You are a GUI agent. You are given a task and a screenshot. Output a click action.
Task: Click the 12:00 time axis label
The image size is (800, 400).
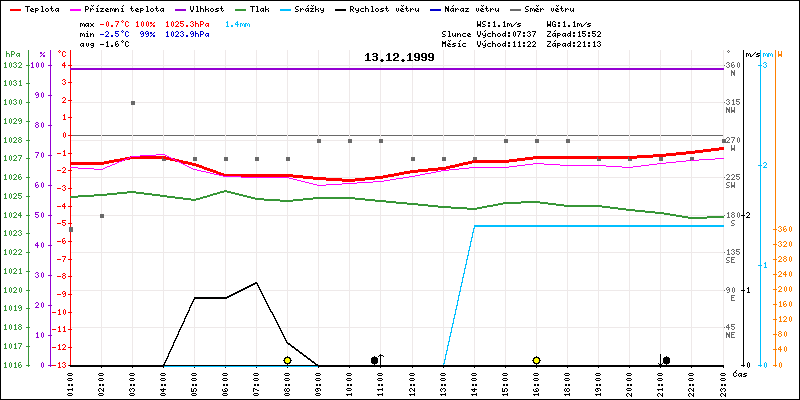coord(413,382)
